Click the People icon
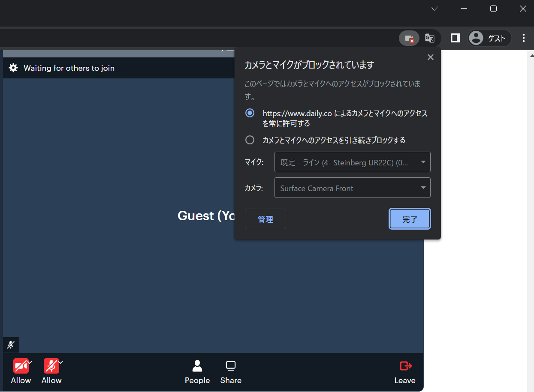The image size is (534, 392). pos(197,366)
